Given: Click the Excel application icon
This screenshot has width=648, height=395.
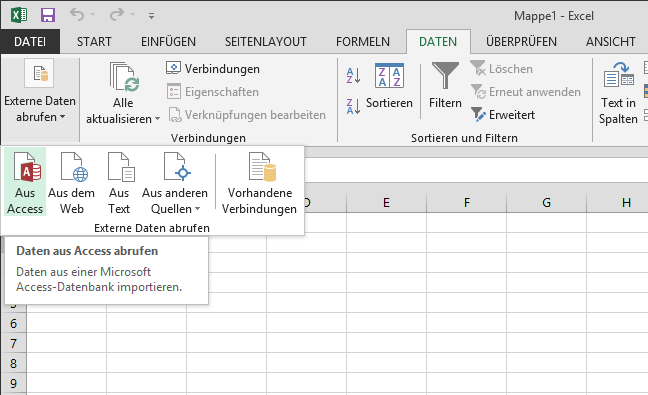Looking at the screenshot, I should click(x=19, y=15).
